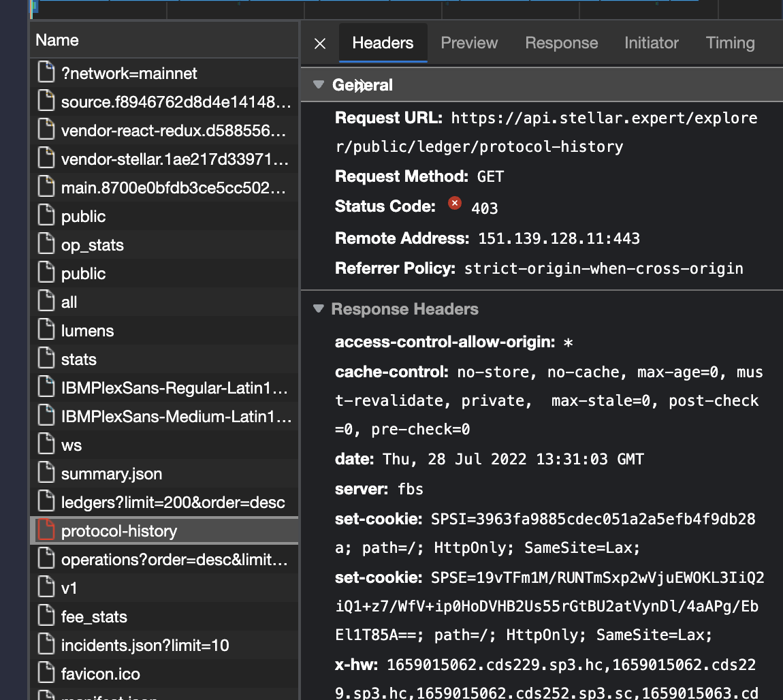The image size is (783, 700).
Task: Select the v1 request
Action: point(164,588)
